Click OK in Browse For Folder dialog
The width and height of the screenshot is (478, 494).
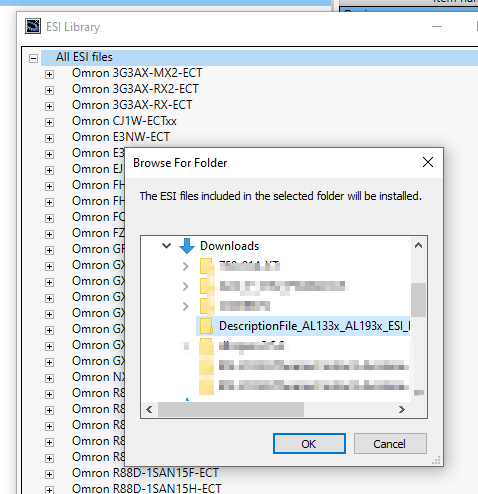(x=309, y=444)
